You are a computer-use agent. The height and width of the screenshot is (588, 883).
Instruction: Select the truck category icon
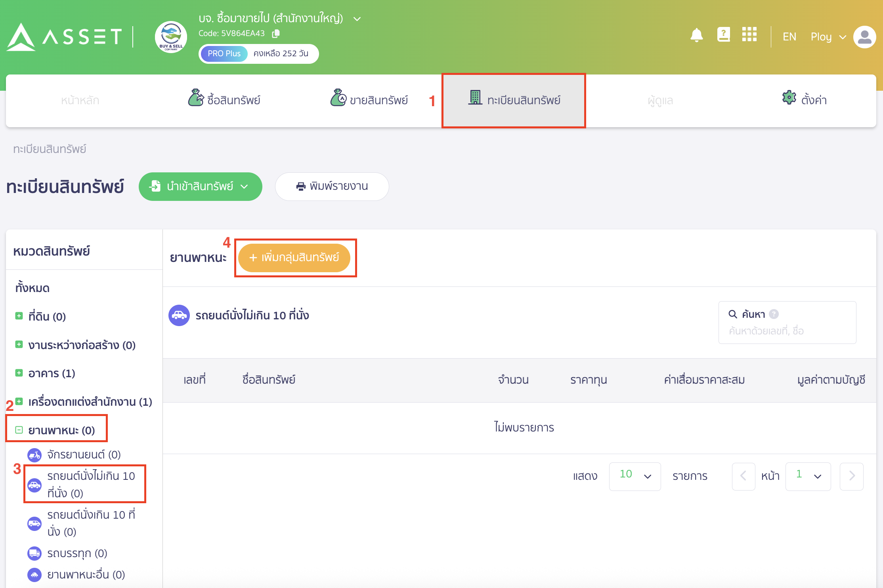tap(34, 554)
